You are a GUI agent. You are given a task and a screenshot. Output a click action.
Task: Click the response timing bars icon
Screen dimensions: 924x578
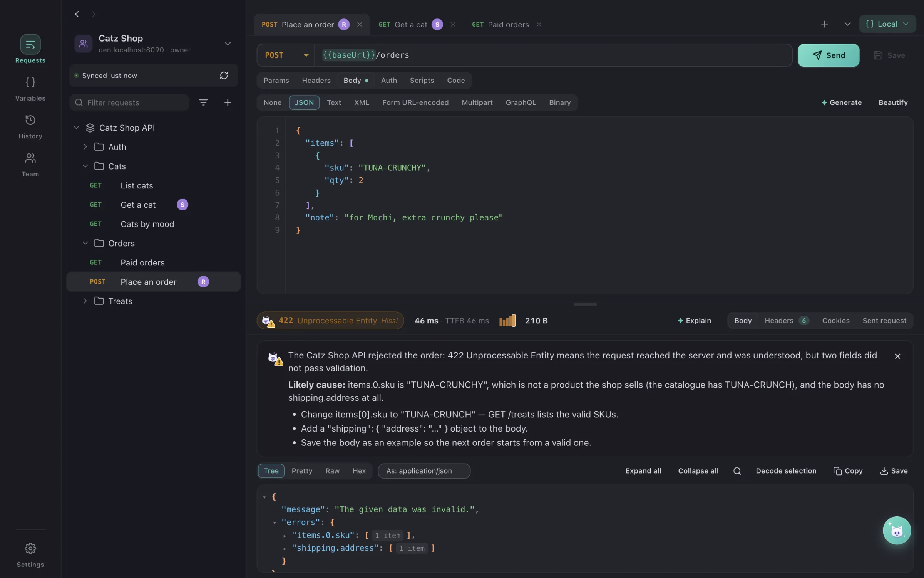[507, 321]
